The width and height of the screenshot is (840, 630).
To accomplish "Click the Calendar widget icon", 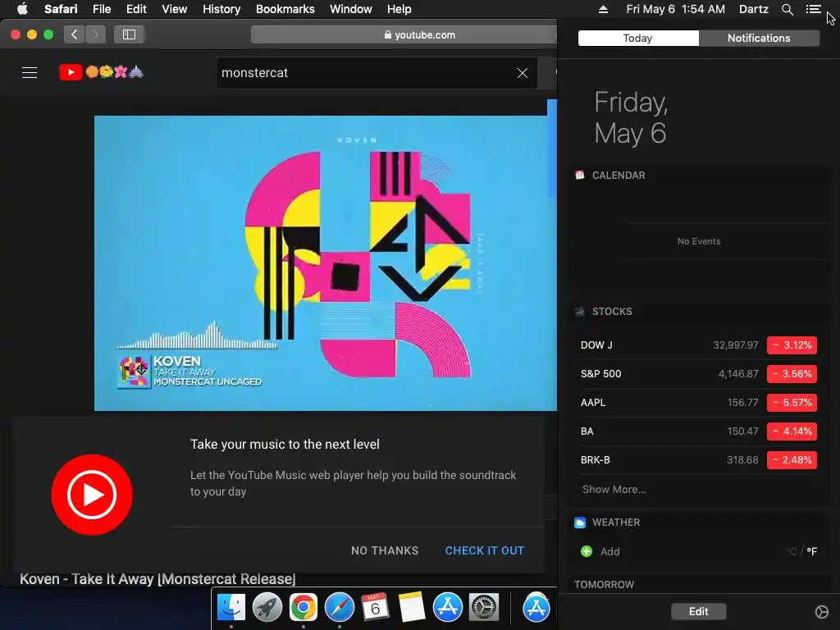I will 580,176.
